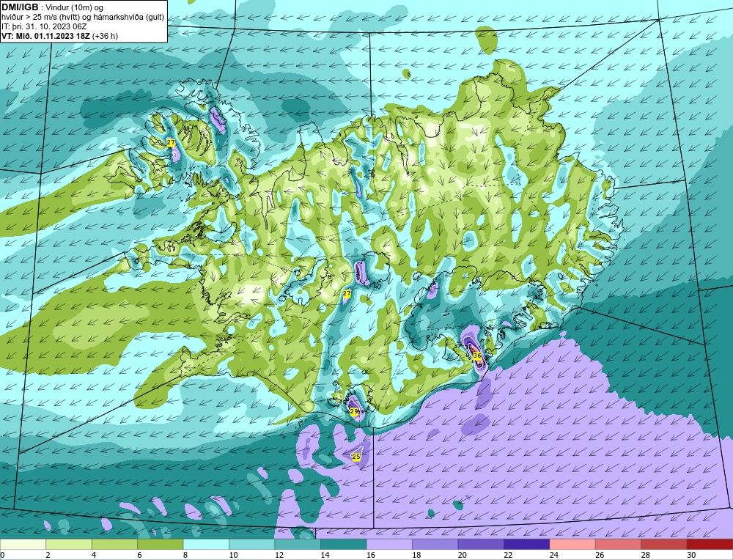
Task: Pick the 10–12 m/s legend swatch
Action: 252,544
